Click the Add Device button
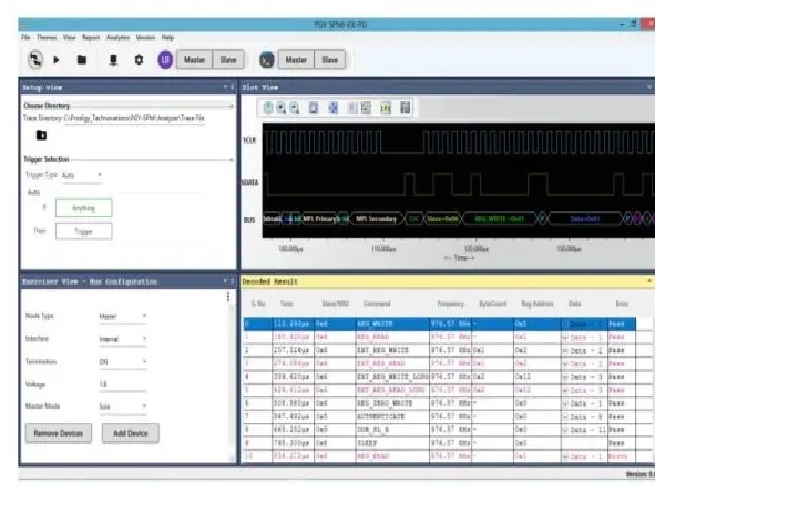The image size is (808, 511). [130, 433]
